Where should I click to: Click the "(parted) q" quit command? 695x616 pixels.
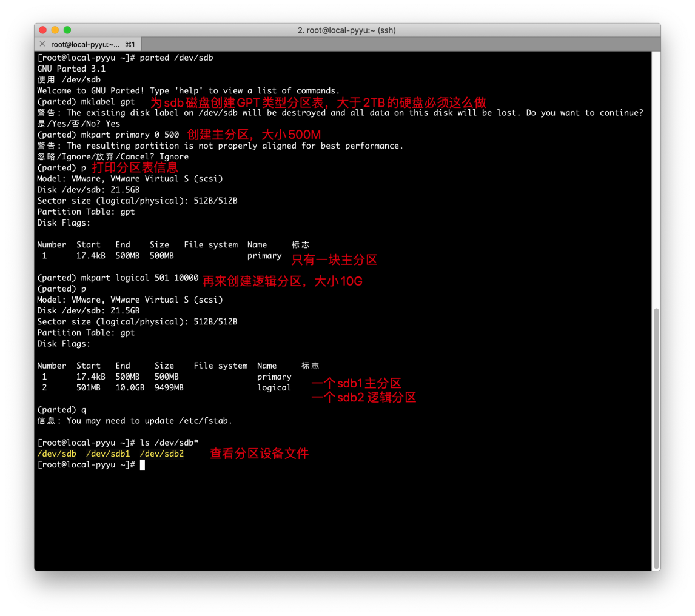62,409
